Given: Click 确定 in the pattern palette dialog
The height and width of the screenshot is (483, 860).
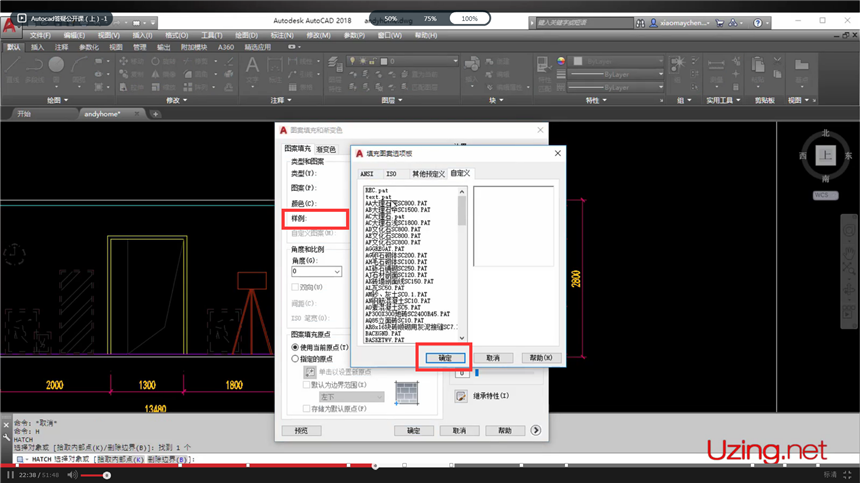Looking at the screenshot, I should (x=445, y=357).
